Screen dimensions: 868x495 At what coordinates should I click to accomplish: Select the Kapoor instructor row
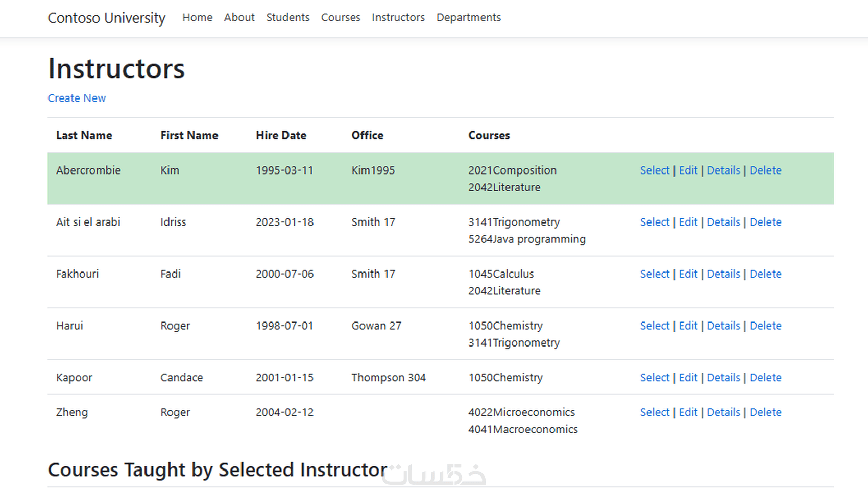coord(654,378)
